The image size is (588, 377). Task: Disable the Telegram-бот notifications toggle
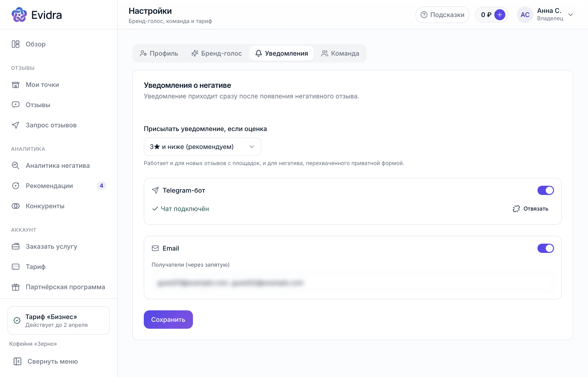coord(546,190)
